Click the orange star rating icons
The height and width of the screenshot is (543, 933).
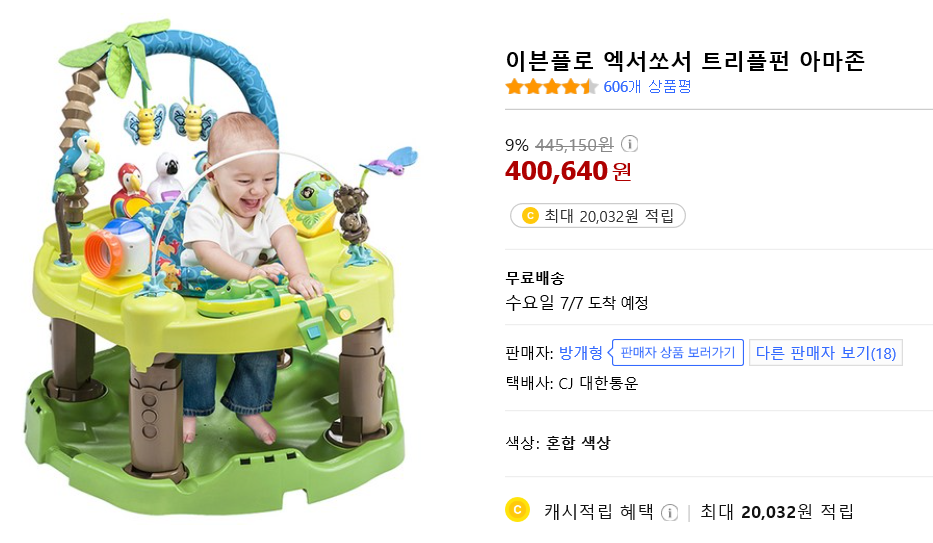[551, 87]
